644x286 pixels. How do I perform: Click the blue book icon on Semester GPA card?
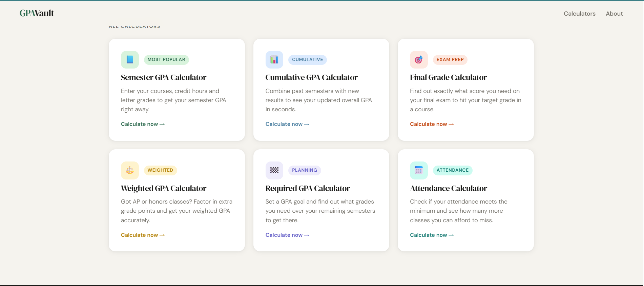130,59
